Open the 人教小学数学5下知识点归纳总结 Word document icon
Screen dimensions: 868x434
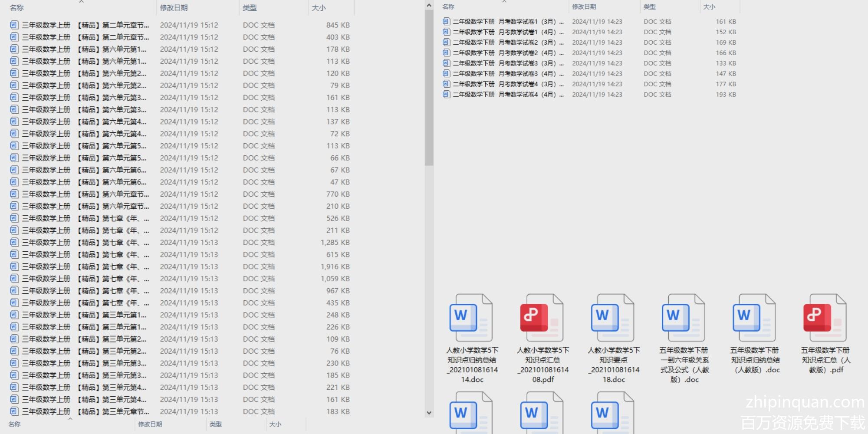point(471,318)
